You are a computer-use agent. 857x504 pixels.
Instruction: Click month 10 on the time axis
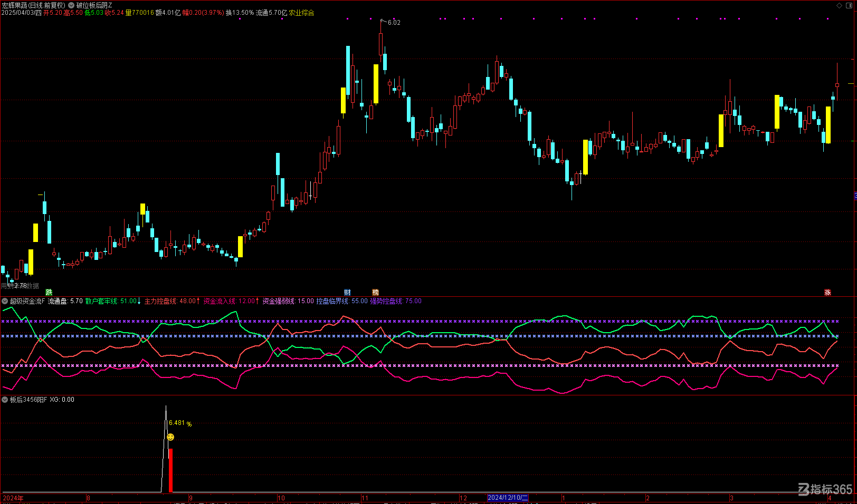(281, 498)
